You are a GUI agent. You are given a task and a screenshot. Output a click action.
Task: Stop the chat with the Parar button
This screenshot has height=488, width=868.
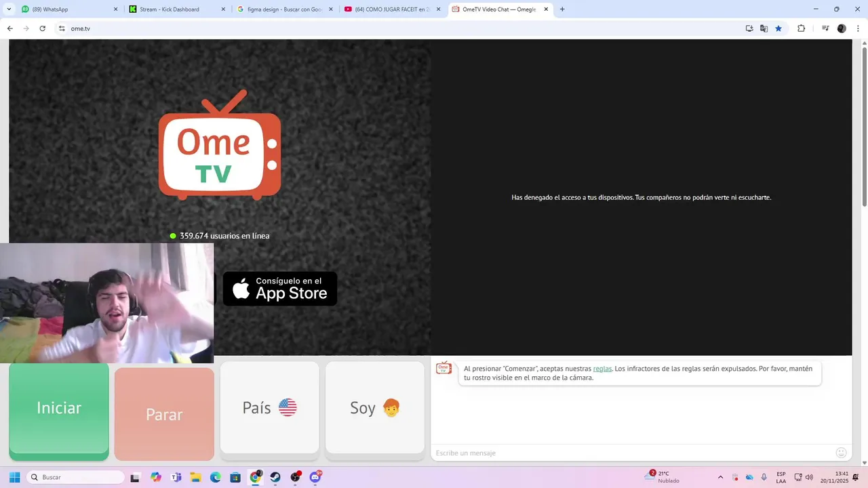(x=164, y=414)
